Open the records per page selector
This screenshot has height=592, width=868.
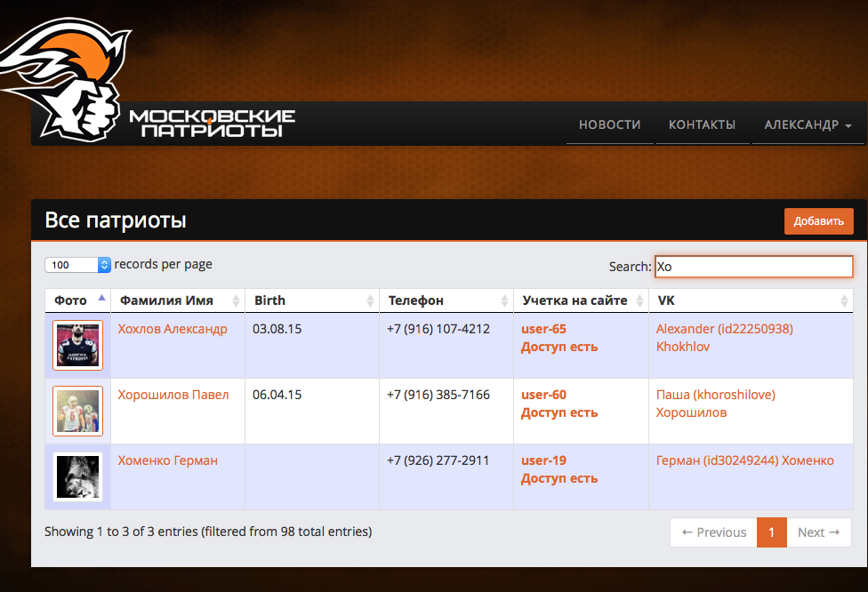pyautogui.click(x=78, y=265)
